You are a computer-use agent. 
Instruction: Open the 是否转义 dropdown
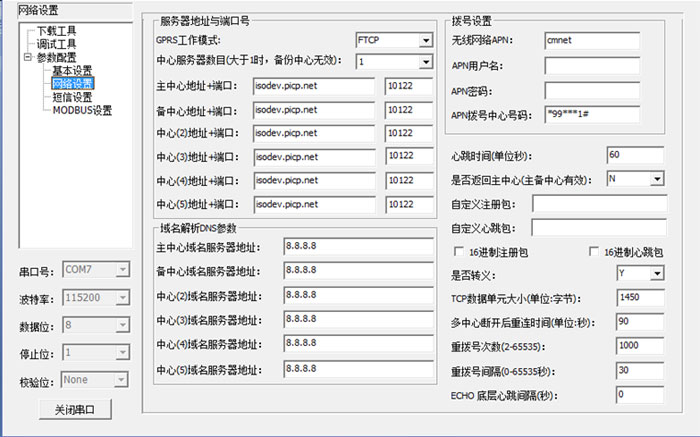pos(657,274)
